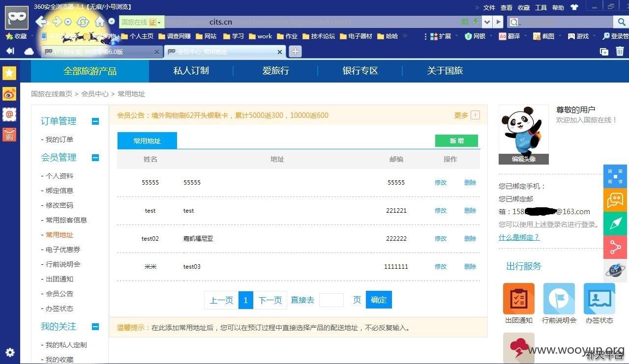Image resolution: width=629 pixels, height=364 pixels.
Task: Open sidebar settings gear icon
Action: (x=10, y=352)
